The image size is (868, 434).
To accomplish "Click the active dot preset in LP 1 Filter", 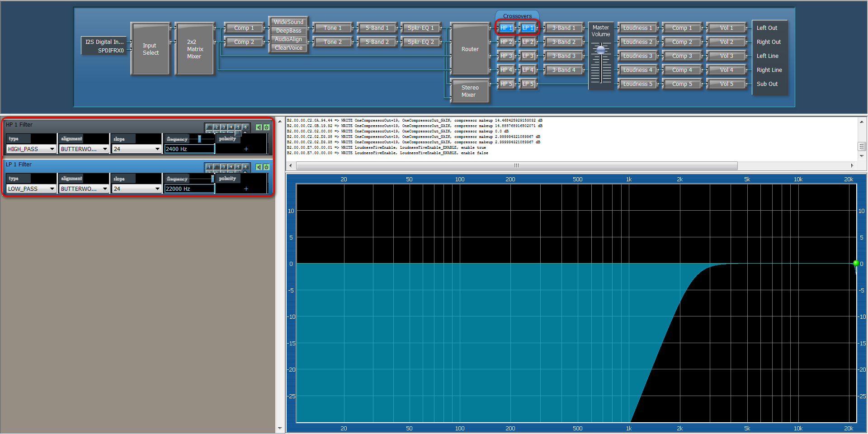I will click(217, 167).
